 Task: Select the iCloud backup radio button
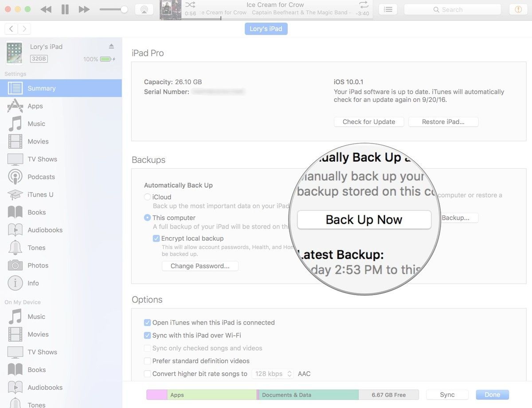[x=147, y=197]
